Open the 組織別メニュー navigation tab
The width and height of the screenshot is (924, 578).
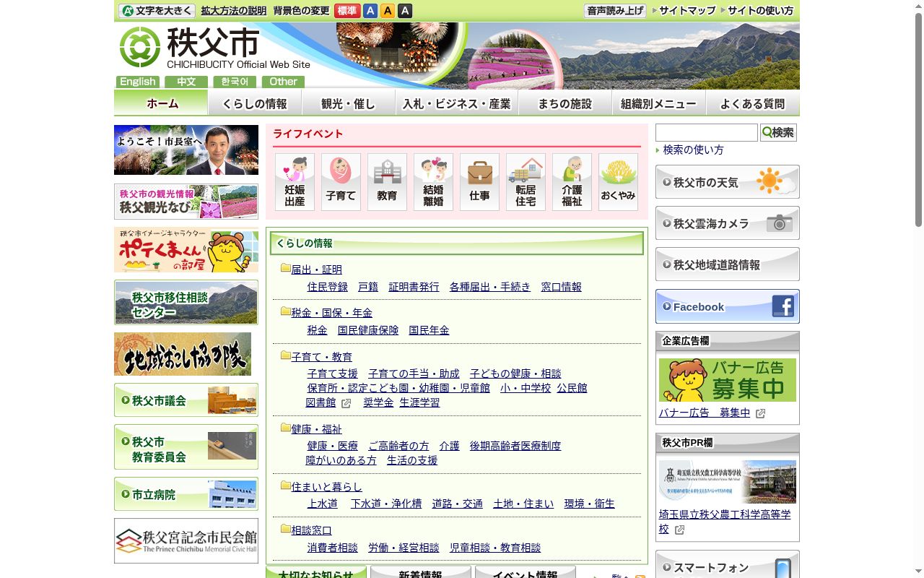click(x=659, y=103)
